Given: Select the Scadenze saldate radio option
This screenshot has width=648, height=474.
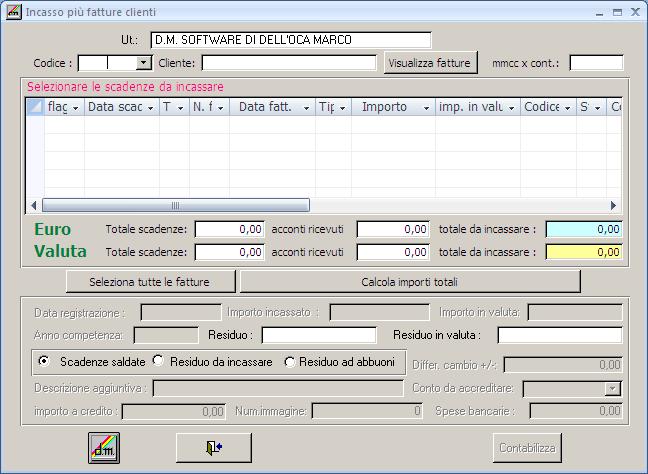Looking at the screenshot, I should pyautogui.click(x=43, y=361).
